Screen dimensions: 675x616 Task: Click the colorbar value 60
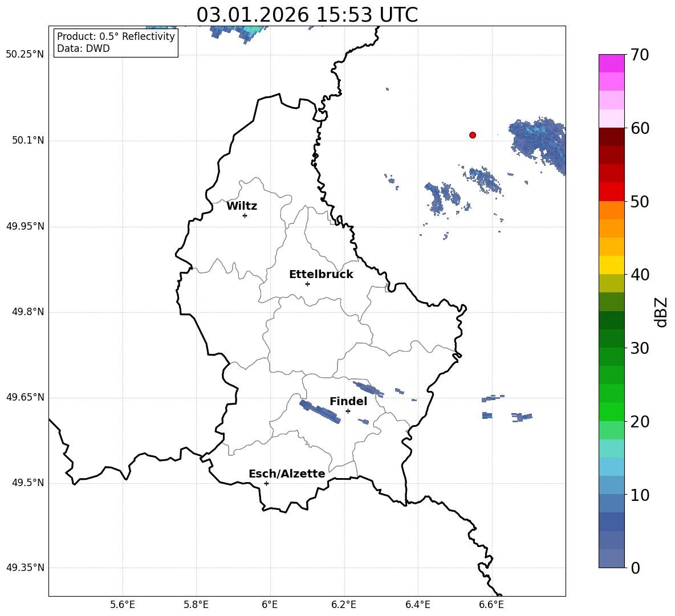640,128
